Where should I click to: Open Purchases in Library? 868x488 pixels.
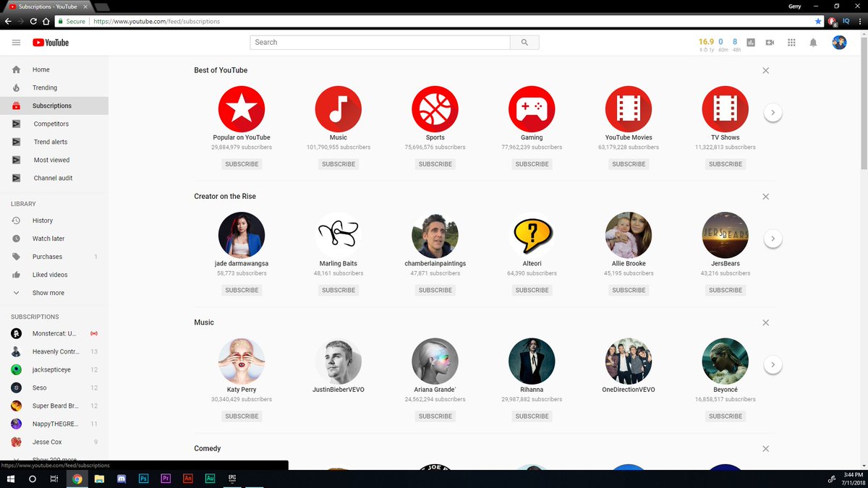pos(54,257)
